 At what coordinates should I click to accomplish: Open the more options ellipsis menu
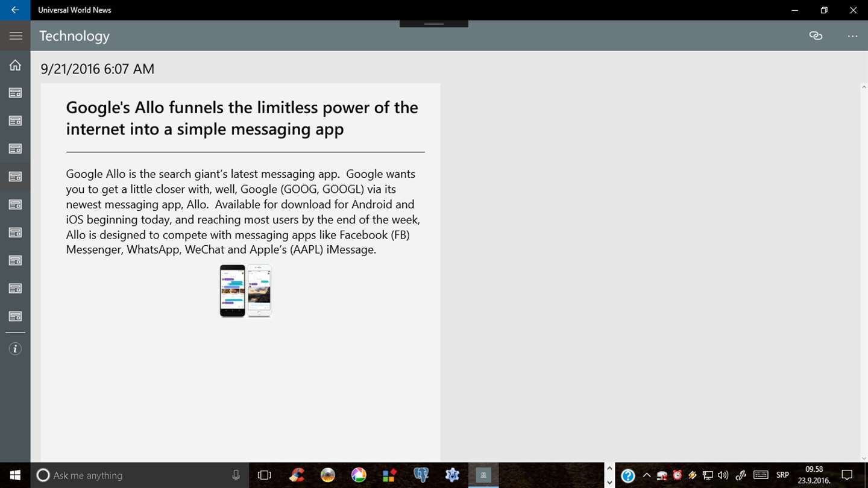click(852, 36)
